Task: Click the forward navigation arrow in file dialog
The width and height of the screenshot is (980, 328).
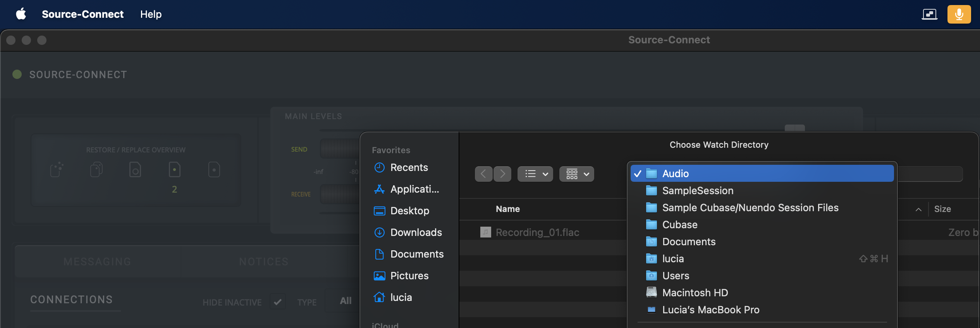Action: (502, 174)
